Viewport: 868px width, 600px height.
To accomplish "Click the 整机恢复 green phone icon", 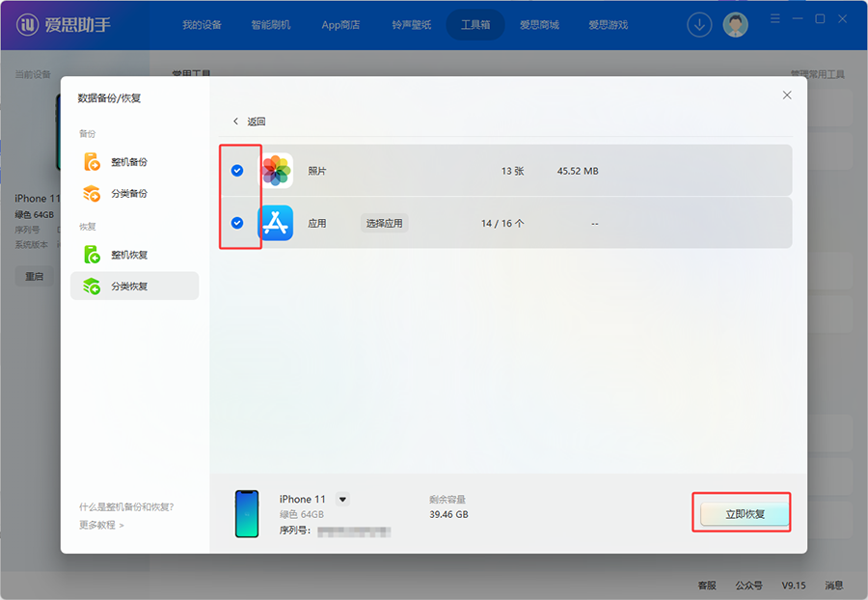I will pyautogui.click(x=92, y=255).
